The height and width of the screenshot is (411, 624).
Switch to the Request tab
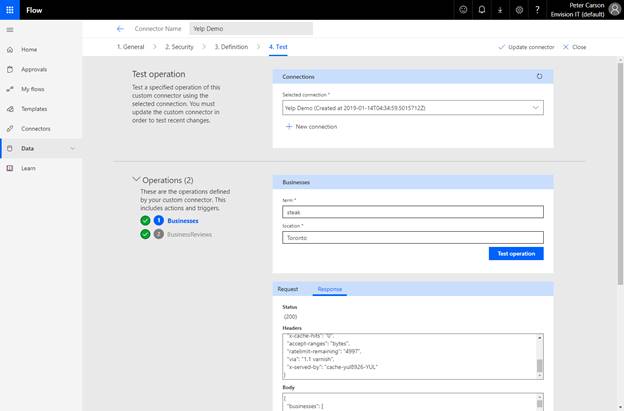coord(288,289)
